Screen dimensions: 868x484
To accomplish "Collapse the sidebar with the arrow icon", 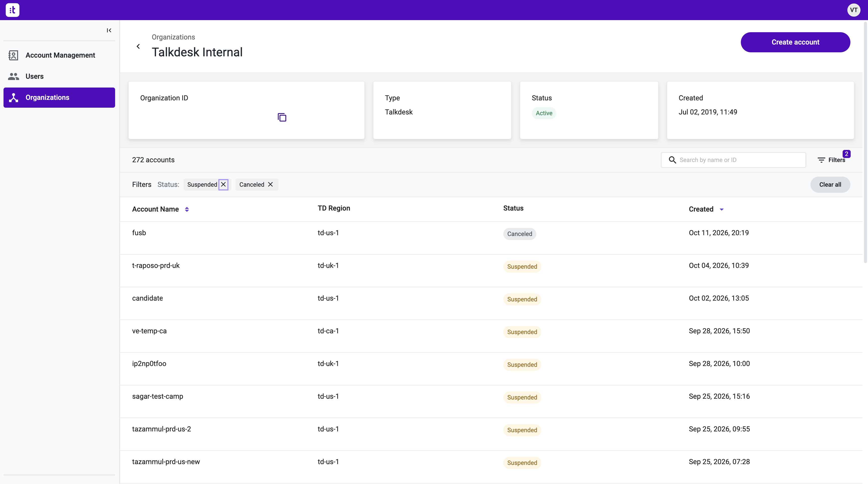I will (109, 30).
